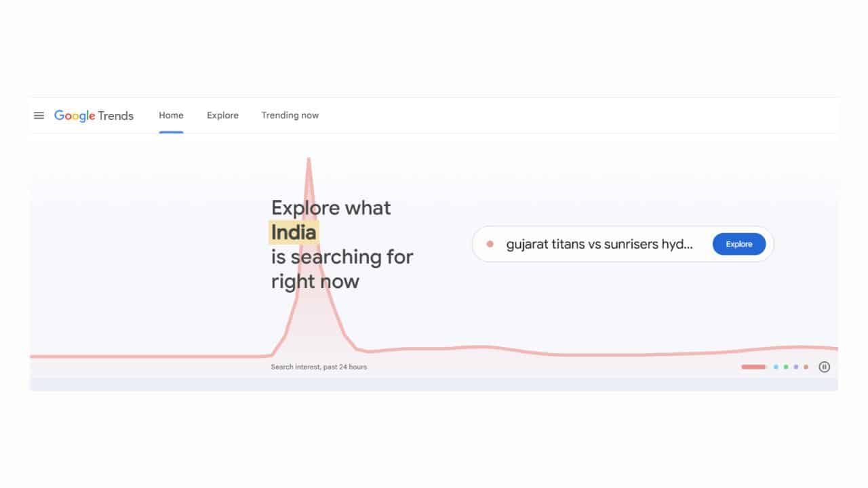Click the 'Search interest, past 24 hours' label
Image resolution: width=868 pixels, height=488 pixels.
(319, 367)
